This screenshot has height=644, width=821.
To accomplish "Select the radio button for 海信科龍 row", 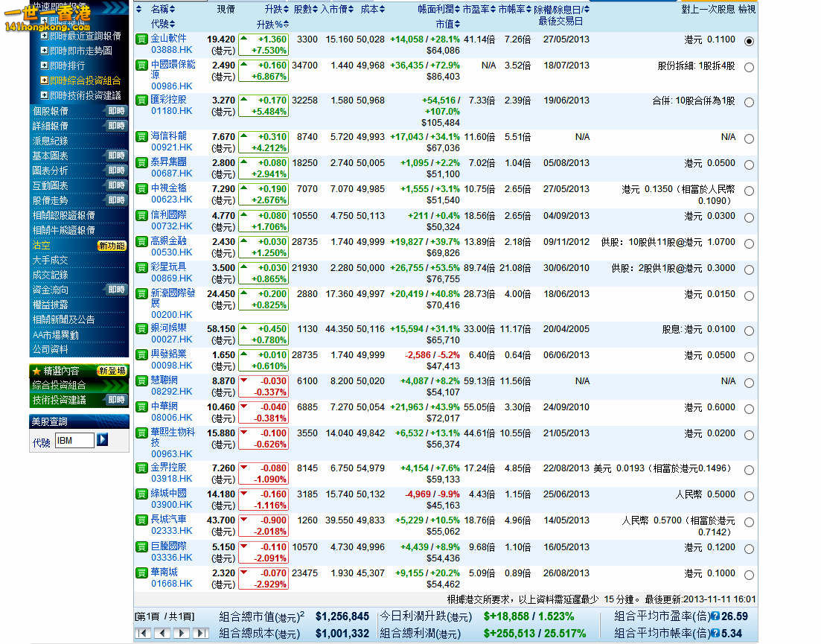I will click(x=750, y=139).
